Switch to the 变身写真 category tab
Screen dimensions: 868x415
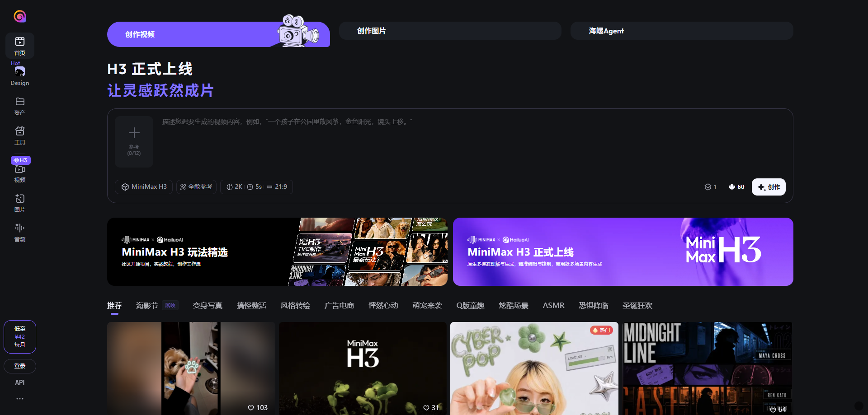[x=208, y=306]
